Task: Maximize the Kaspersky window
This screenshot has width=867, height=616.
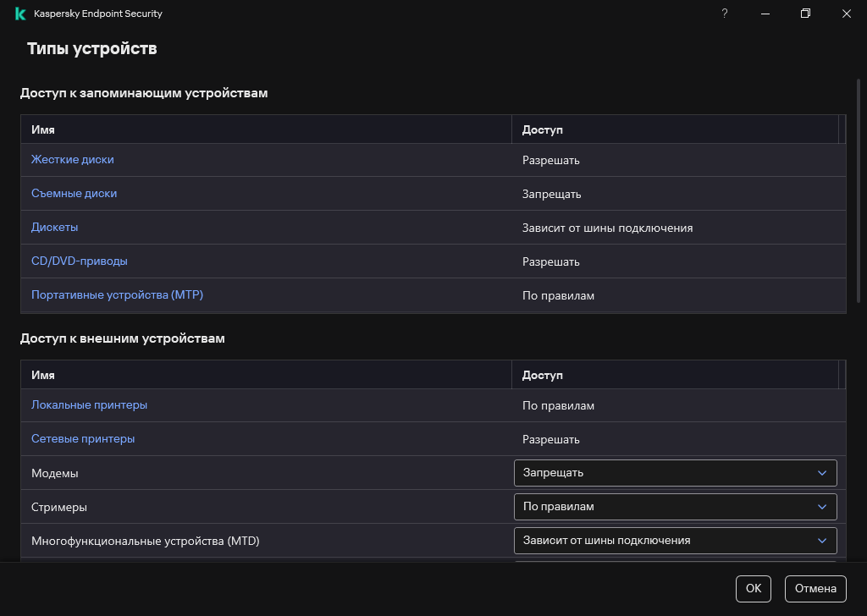Action: click(806, 14)
